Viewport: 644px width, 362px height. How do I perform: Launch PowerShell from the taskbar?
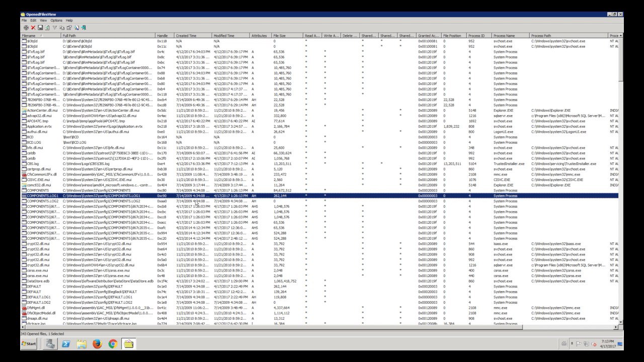[66, 344]
